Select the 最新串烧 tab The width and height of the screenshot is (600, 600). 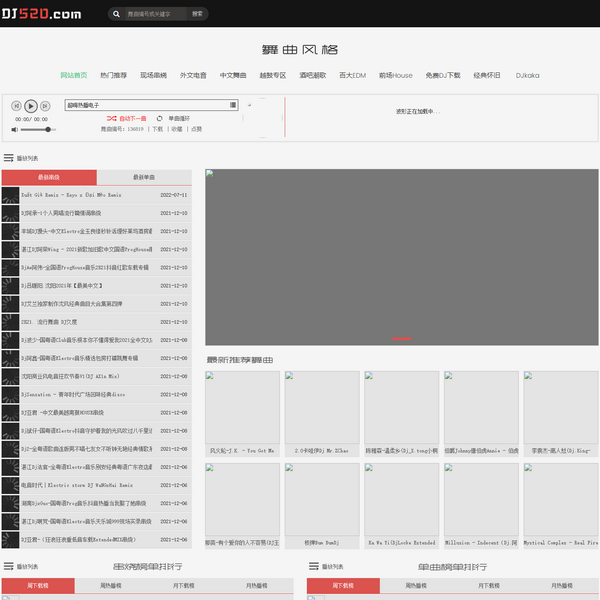[x=48, y=177]
